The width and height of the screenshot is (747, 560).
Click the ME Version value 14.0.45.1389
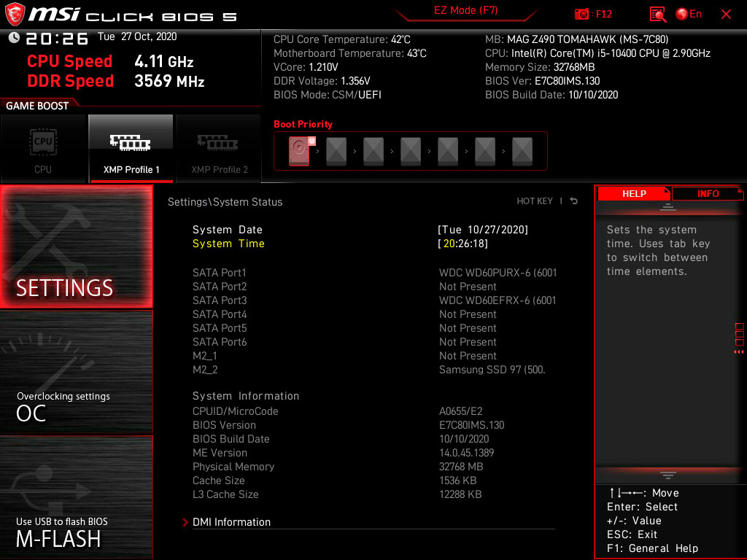(466, 452)
